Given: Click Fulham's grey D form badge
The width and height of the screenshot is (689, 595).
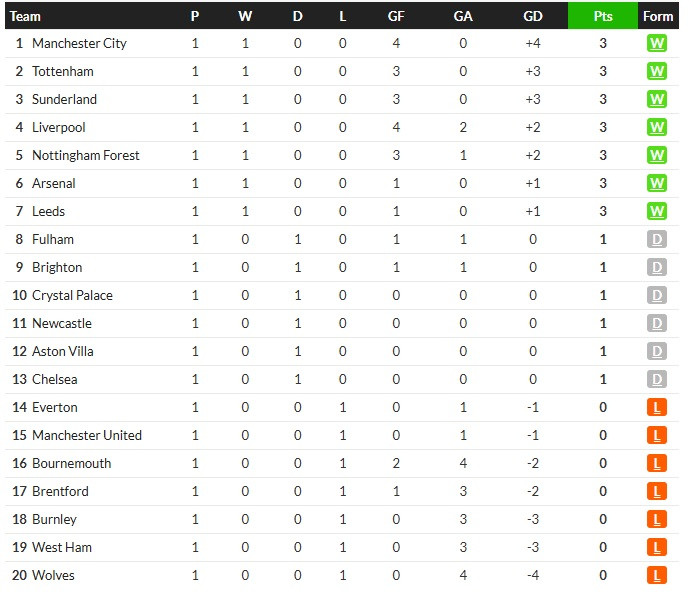Looking at the screenshot, I should pyautogui.click(x=656, y=239).
